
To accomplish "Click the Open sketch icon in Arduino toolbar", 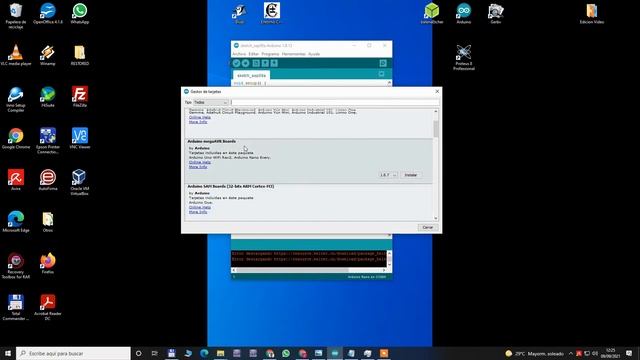I will coord(265,63).
